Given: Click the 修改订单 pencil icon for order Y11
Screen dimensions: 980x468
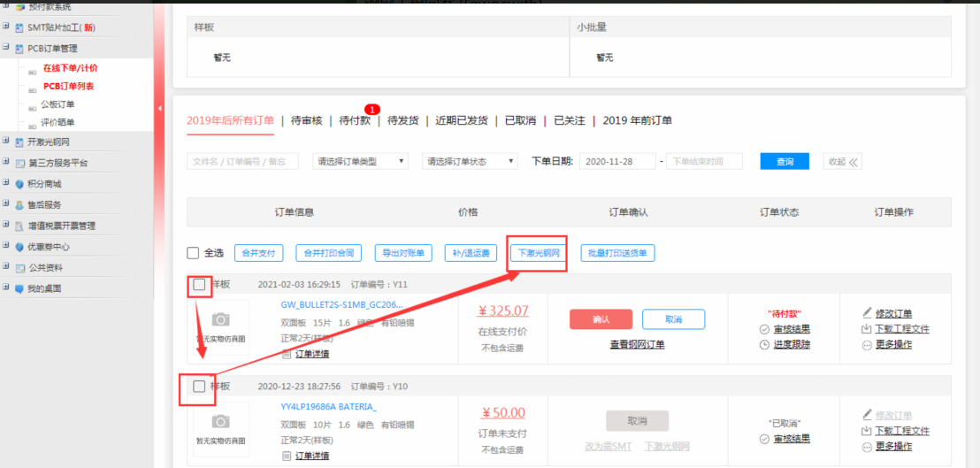Looking at the screenshot, I should (x=867, y=313).
